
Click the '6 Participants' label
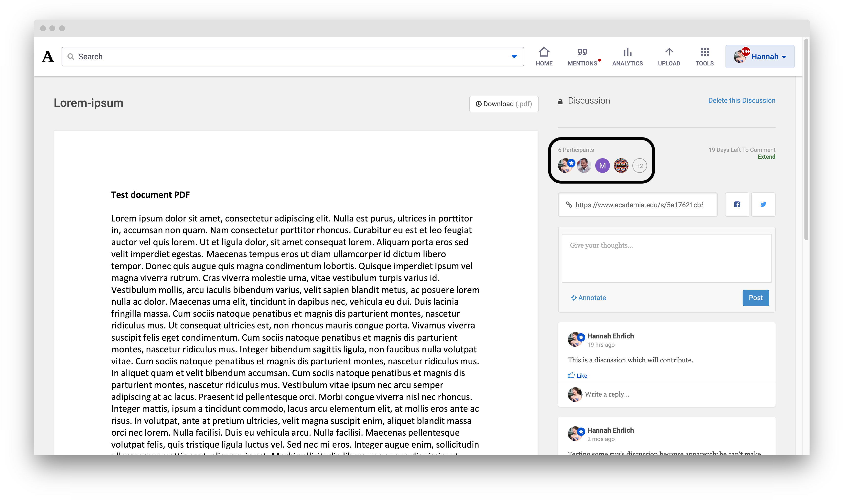coord(576,150)
